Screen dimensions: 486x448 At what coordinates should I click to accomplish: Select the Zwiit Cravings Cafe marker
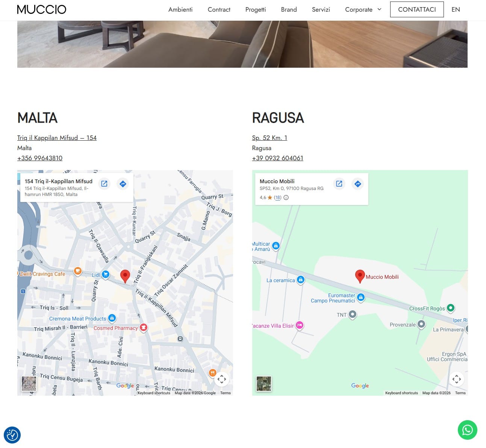78,272
